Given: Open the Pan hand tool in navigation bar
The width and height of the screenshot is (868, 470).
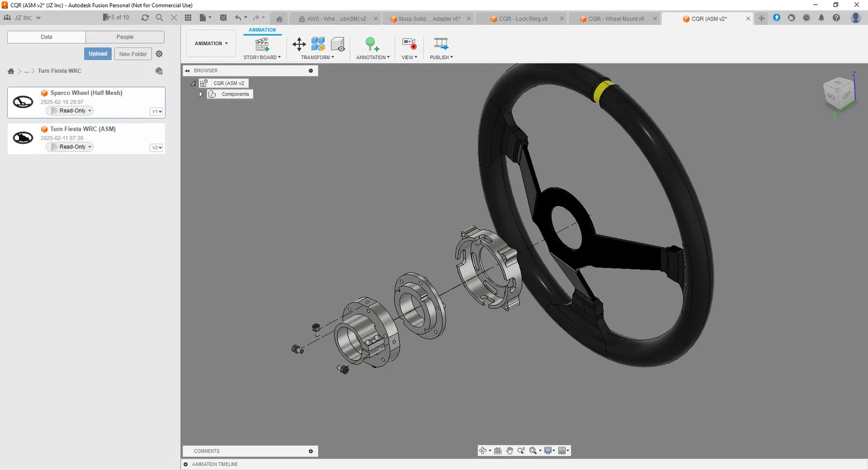Looking at the screenshot, I should 509,450.
